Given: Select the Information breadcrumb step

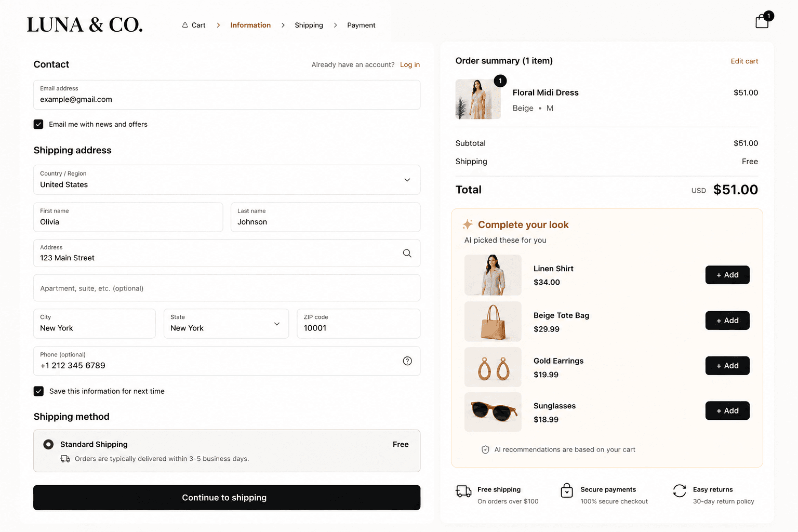Looking at the screenshot, I should (250, 25).
